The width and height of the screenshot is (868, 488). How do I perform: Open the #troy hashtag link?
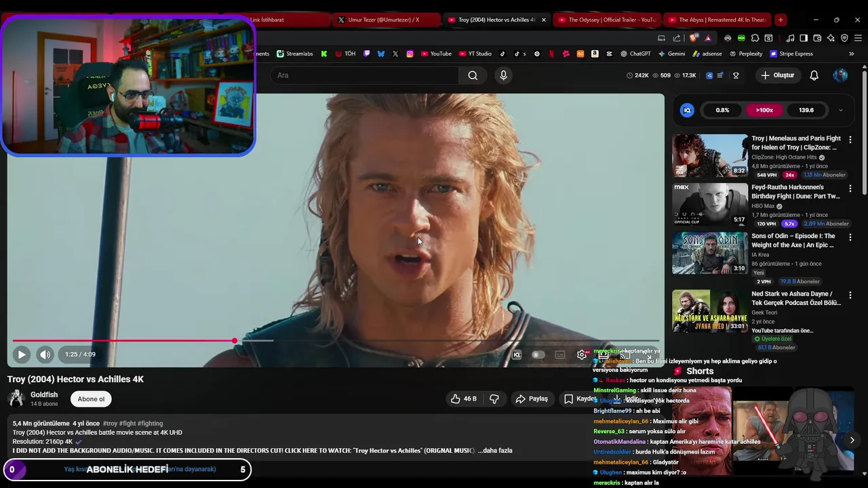click(110, 423)
